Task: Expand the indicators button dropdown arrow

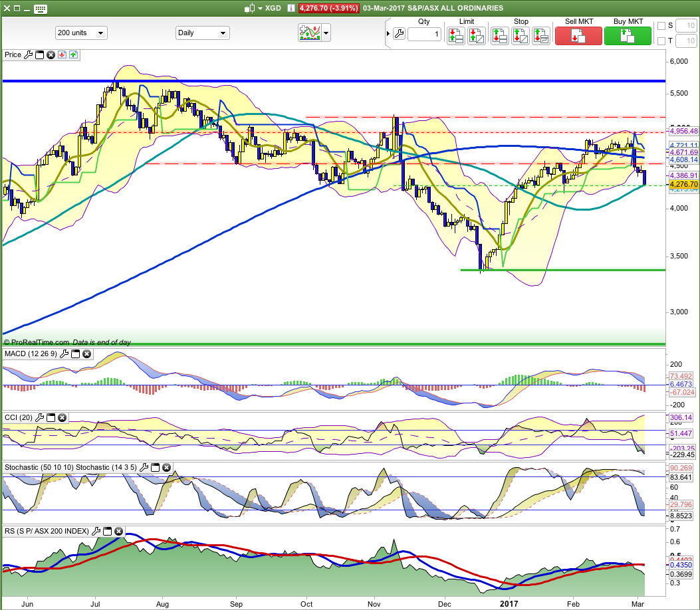Action: tap(326, 33)
